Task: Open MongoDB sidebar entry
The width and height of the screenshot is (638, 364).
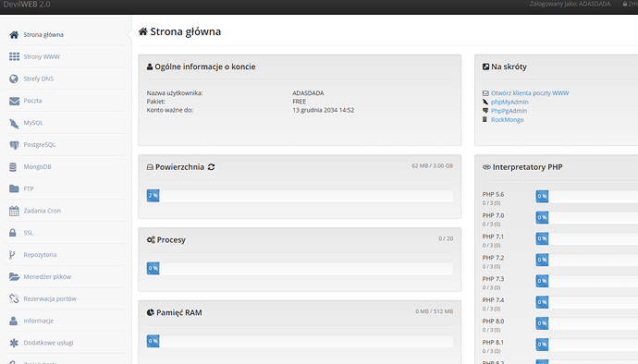Action: click(x=65, y=166)
